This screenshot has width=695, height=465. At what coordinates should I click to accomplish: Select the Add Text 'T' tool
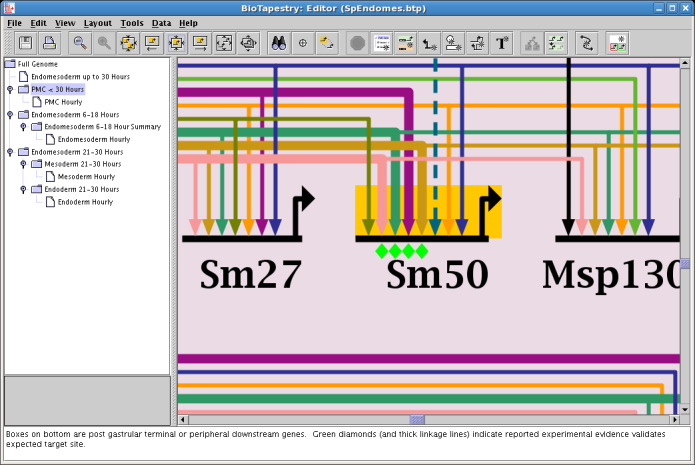[x=503, y=43]
